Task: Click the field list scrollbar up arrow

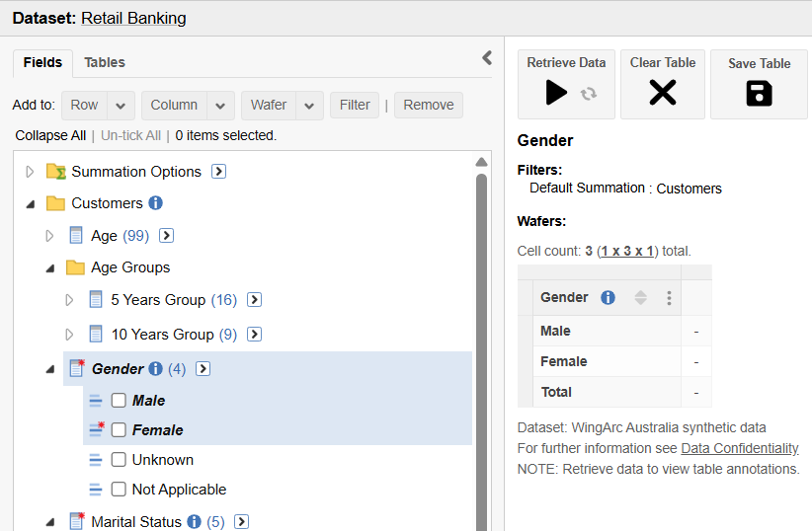Action: 482,163
